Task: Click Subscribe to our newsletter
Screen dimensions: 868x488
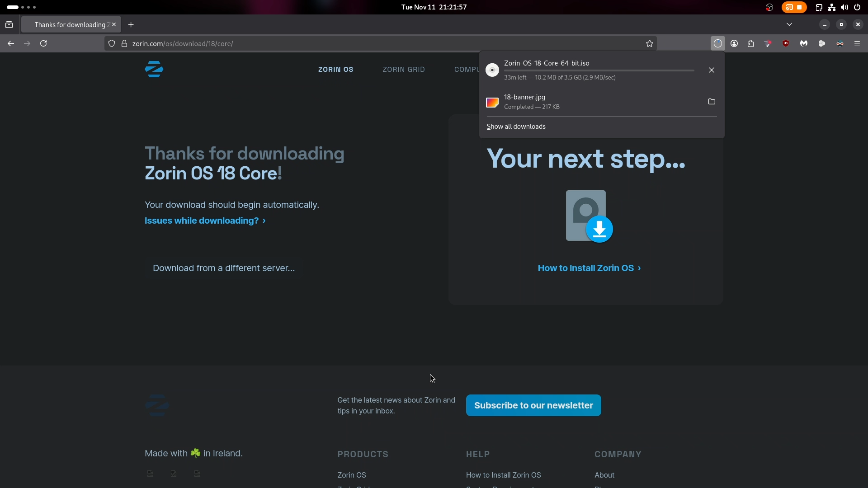Action: click(533, 405)
